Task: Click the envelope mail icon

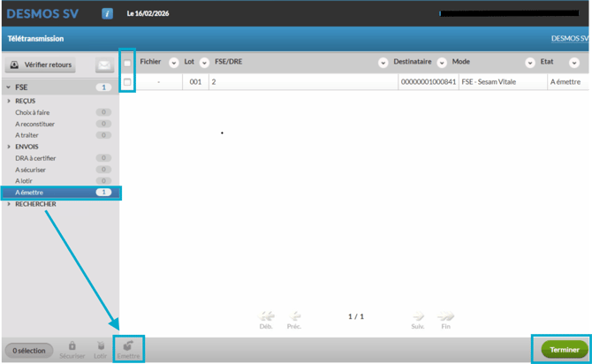Action: (105, 65)
